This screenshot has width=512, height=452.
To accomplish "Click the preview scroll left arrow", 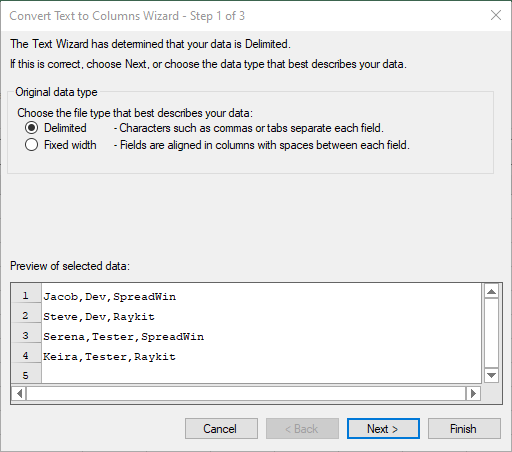I will point(19,394).
